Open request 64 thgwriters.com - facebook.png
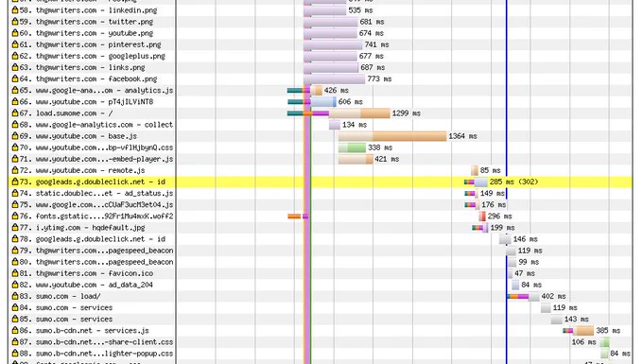This screenshot has width=643, height=364. [x=88, y=79]
